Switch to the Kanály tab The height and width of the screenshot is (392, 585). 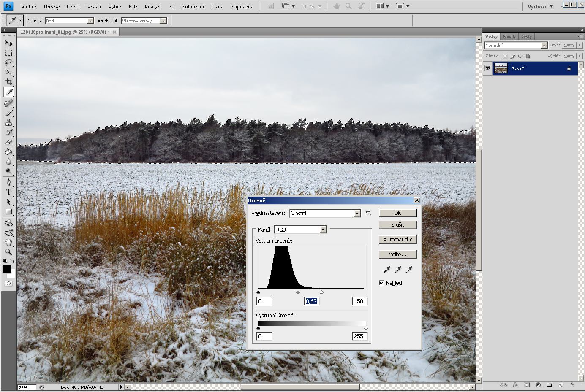tap(509, 36)
